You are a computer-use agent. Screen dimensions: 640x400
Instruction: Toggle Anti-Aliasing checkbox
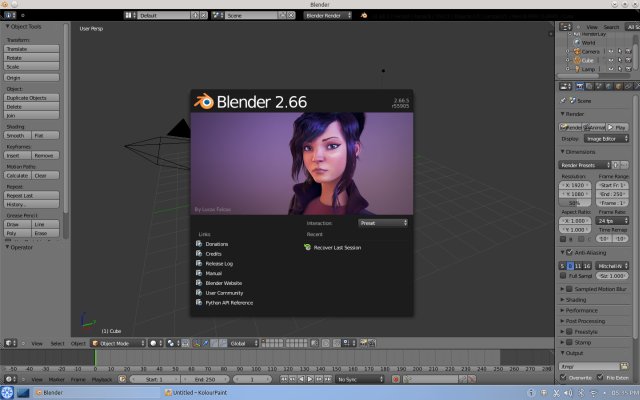point(569,252)
